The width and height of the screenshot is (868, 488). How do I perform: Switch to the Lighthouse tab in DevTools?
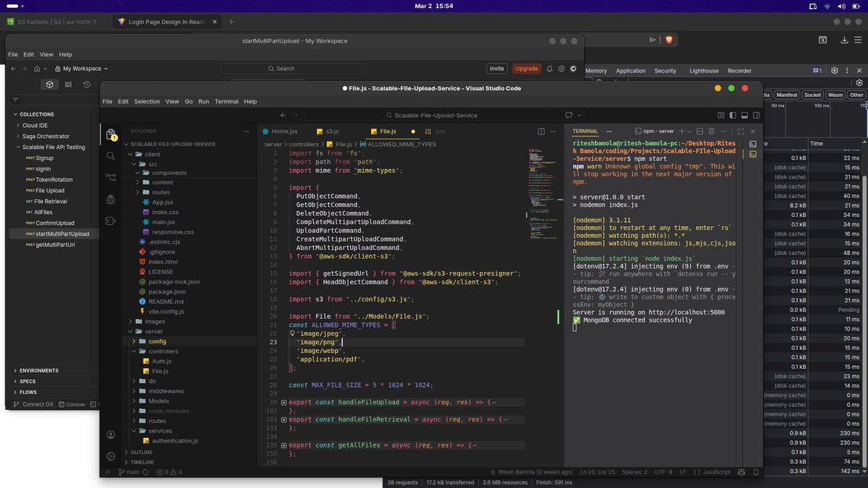704,71
